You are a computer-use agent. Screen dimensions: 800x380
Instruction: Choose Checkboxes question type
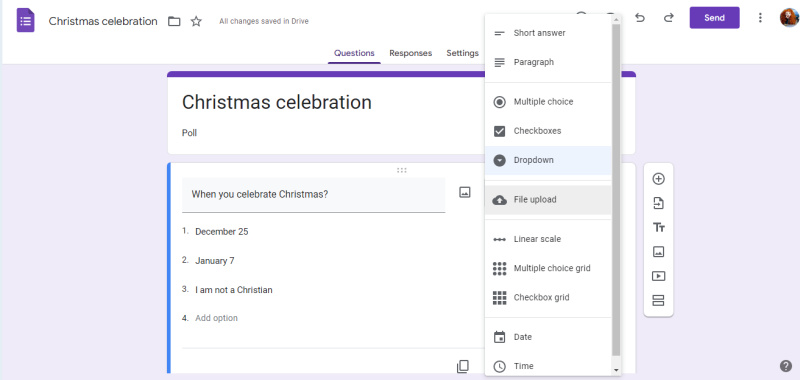(548, 131)
